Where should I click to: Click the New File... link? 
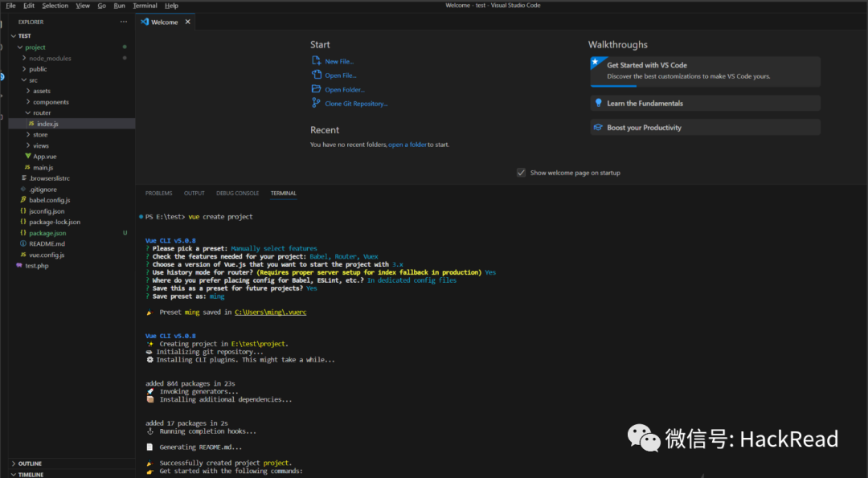click(339, 61)
